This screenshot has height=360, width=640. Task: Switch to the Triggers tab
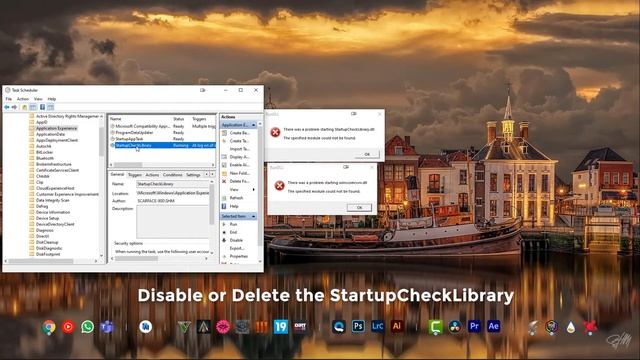pos(135,175)
